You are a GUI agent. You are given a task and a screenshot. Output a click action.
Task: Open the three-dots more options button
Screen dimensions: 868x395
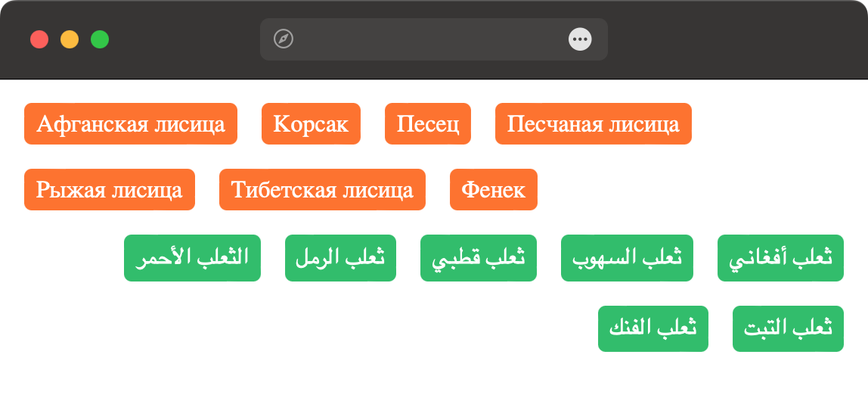580,39
